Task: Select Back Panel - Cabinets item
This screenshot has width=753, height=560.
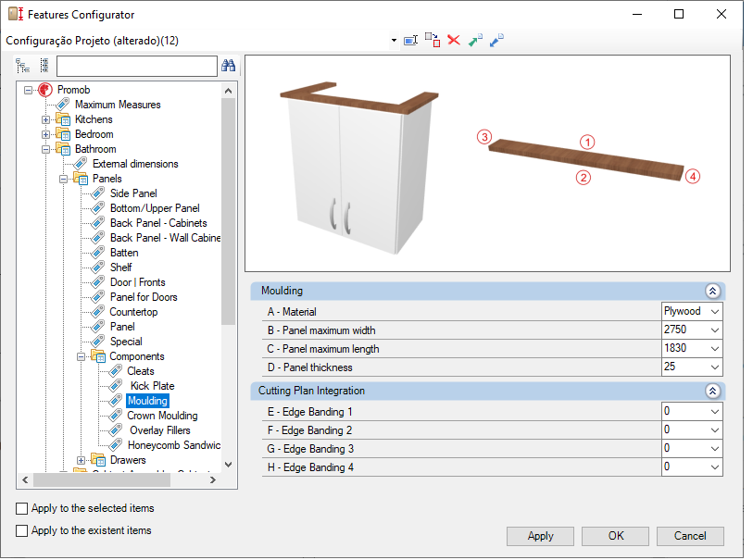Action: [158, 223]
